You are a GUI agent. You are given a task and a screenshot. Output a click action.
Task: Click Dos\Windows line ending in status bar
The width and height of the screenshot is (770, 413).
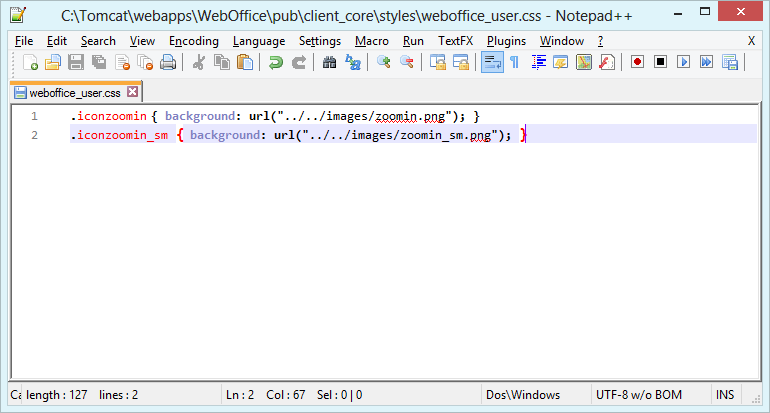click(x=523, y=395)
